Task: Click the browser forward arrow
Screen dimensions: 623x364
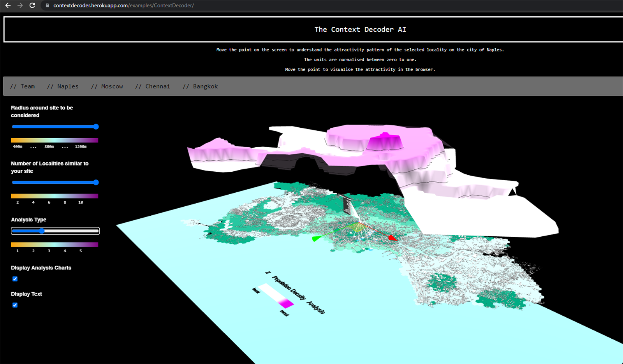Action: click(x=20, y=5)
